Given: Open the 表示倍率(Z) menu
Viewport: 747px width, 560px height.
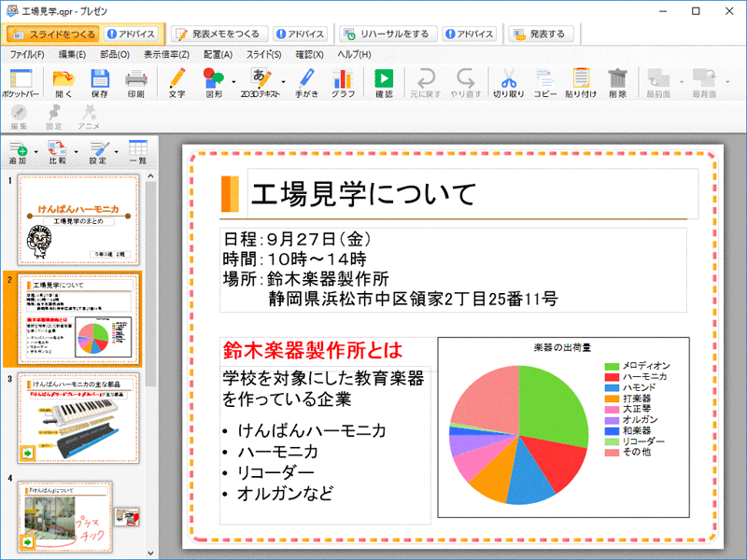Looking at the screenshot, I should tap(166, 55).
